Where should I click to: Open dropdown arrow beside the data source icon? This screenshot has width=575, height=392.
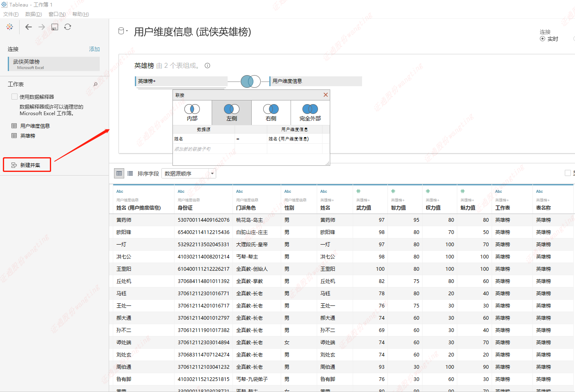click(127, 31)
